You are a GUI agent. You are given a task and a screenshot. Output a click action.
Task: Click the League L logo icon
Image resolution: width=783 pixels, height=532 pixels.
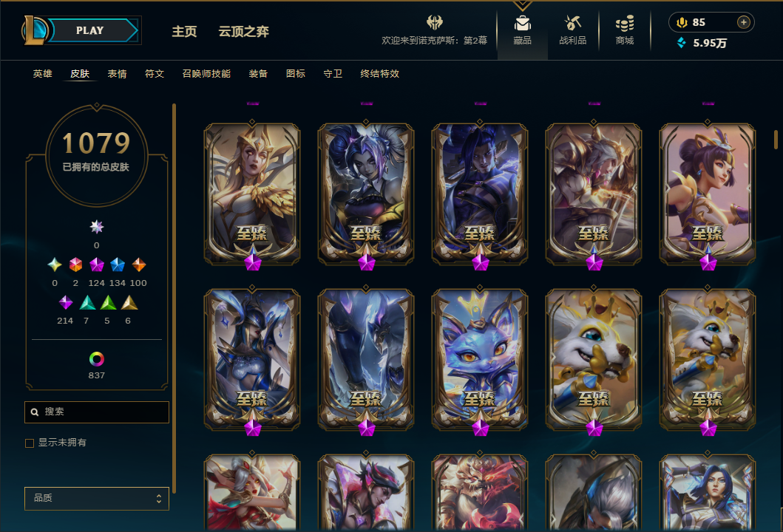point(34,30)
